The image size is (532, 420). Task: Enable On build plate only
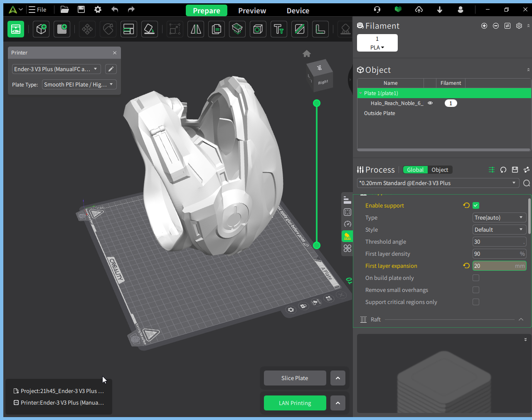click(x=476, y=278)
